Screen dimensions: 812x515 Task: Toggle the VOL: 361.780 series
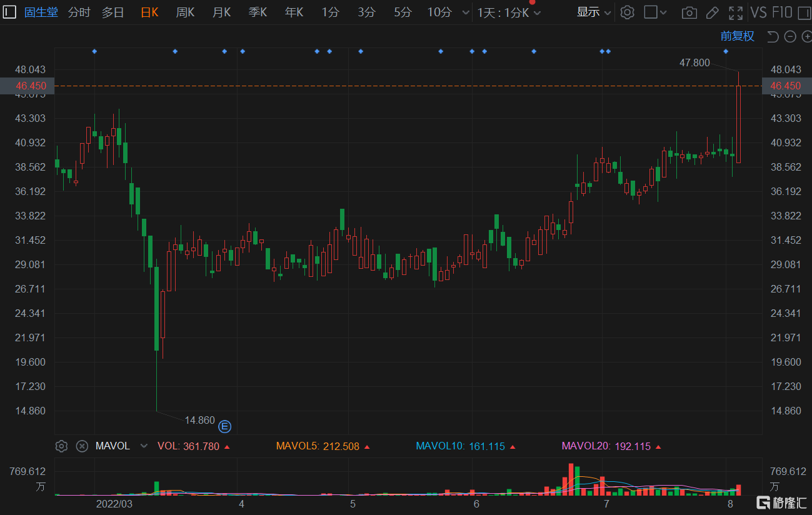point(194,446)
